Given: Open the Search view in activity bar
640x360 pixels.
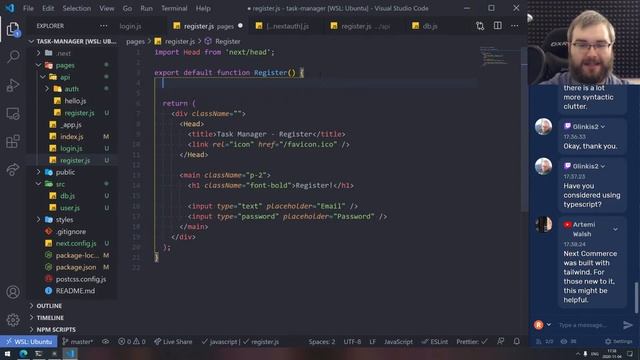Looking at the screenshot, I should (13, 56).
